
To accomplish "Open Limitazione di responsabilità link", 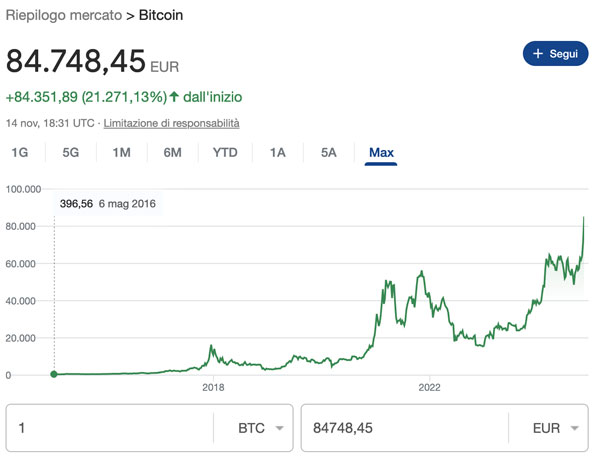I will coord(171,123).
